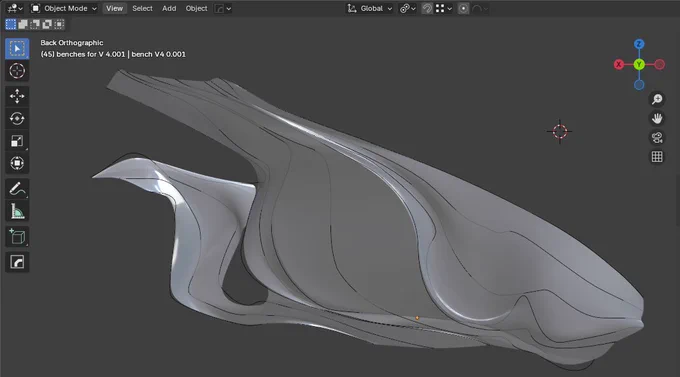Open the Add menu
Screen dimensions: 680x377
tap(169, 8)
